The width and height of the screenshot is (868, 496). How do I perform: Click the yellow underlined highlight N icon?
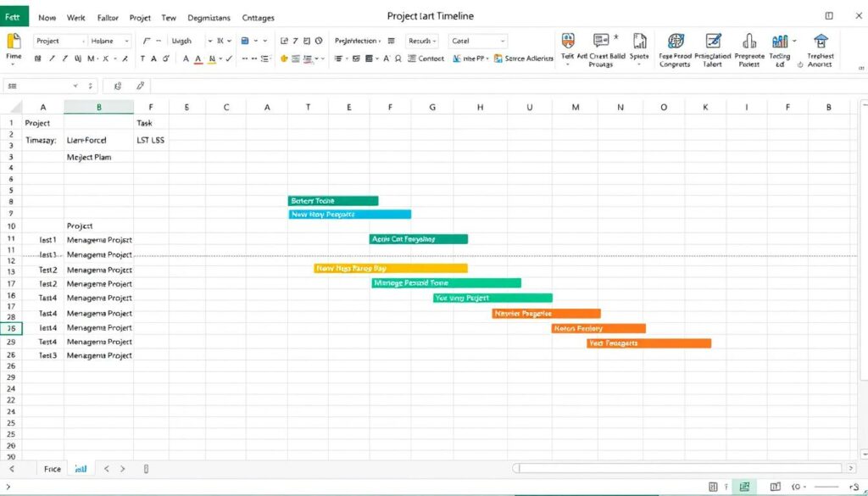click(x=212, y=59)
